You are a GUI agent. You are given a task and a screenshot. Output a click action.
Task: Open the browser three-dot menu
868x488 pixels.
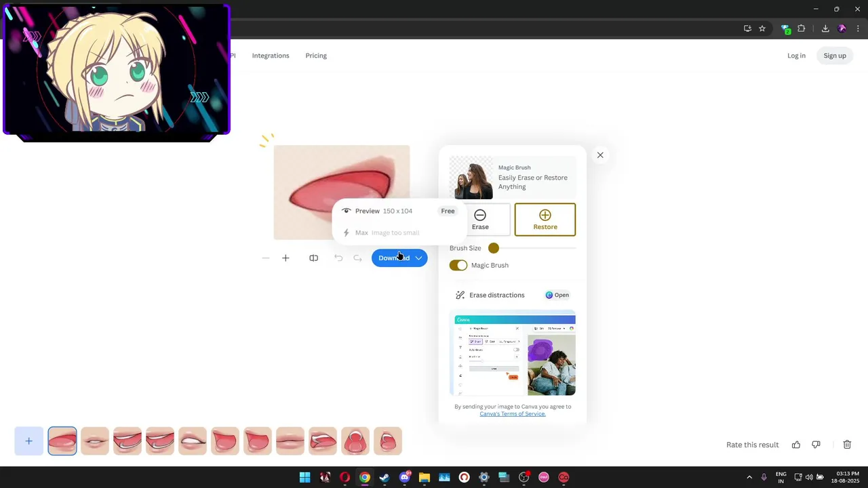859,28
